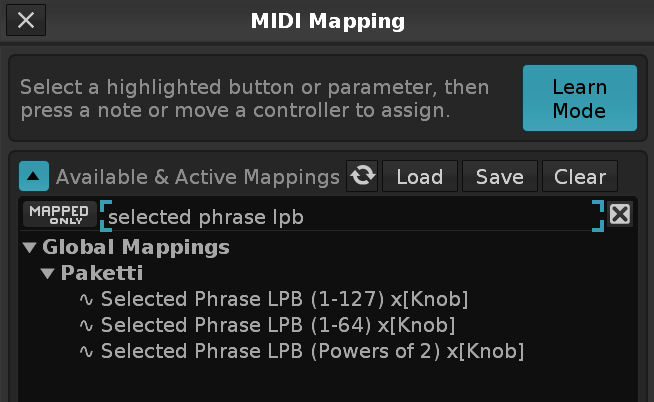Click the mapping search input field
Viewport: 654px width, 402px height.
pyautogui.click(x=350, y=216)
